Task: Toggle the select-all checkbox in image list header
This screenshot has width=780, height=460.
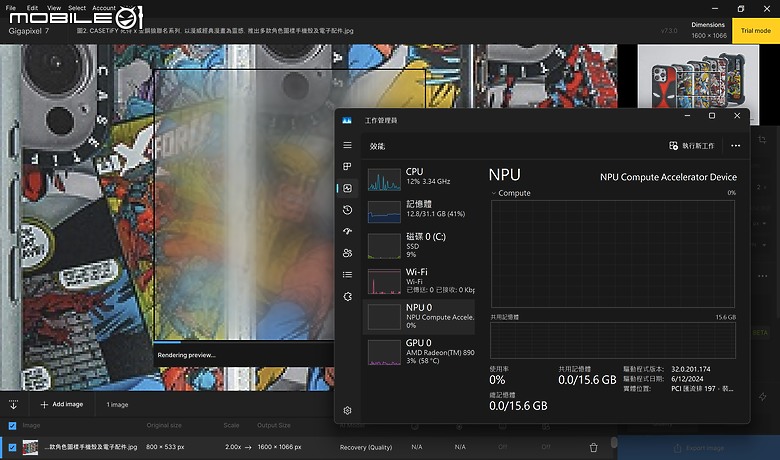Action: tap(12, 426)
